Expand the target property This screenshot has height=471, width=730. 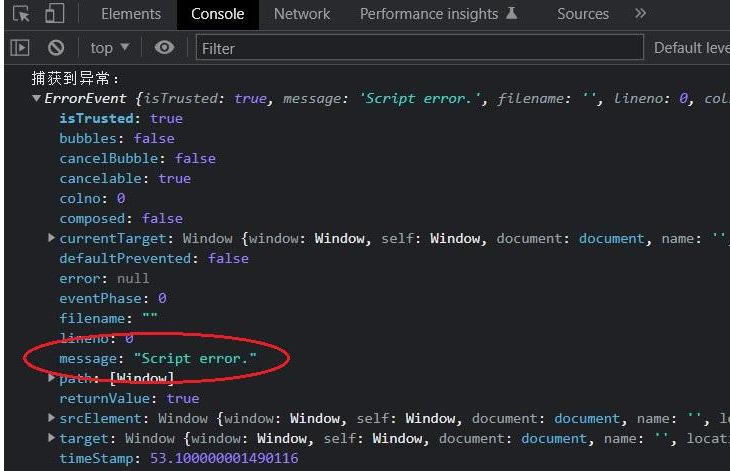coord(52,438)
